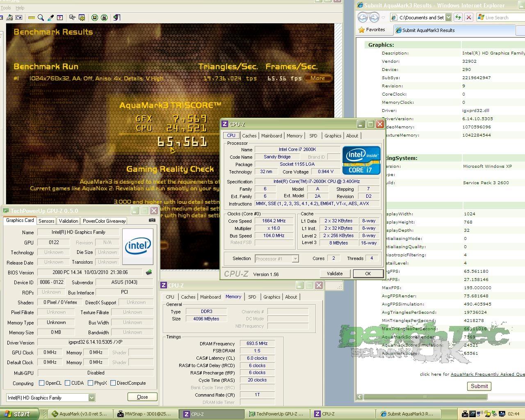Click the Intel Core i7 badge in CPU-Z
The width and height of the screenshot is (525, 420).
361,160
